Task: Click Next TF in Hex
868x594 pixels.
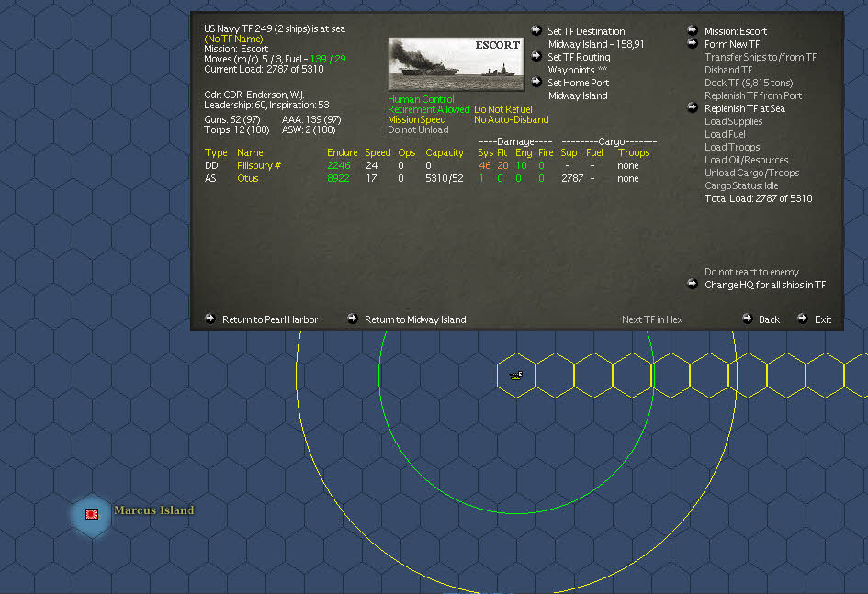Action: coord(651,319)
